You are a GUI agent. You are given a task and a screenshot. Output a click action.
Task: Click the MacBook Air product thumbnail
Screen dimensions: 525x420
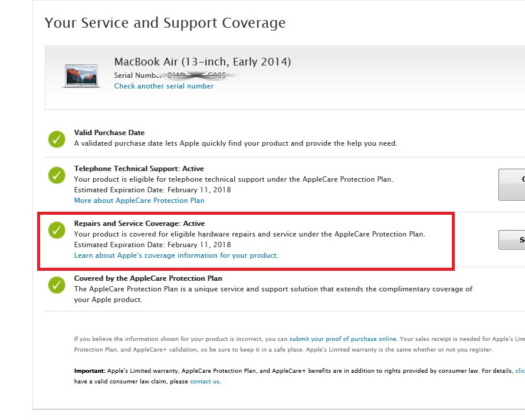81,76
